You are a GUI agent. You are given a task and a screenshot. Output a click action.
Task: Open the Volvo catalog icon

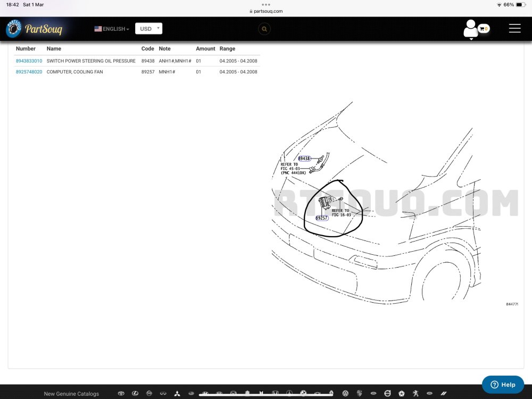click(387, 394)
